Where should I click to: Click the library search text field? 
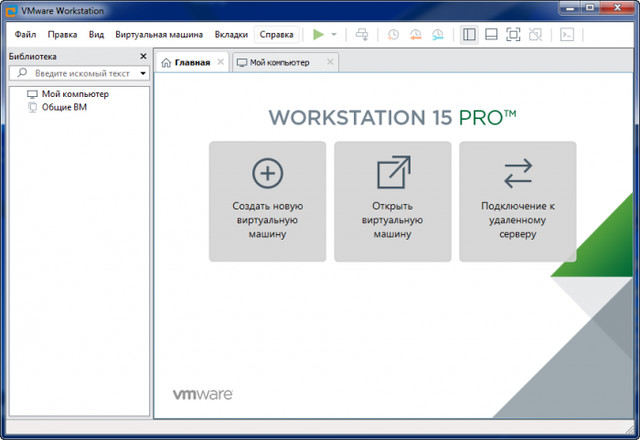click(84, 74)
